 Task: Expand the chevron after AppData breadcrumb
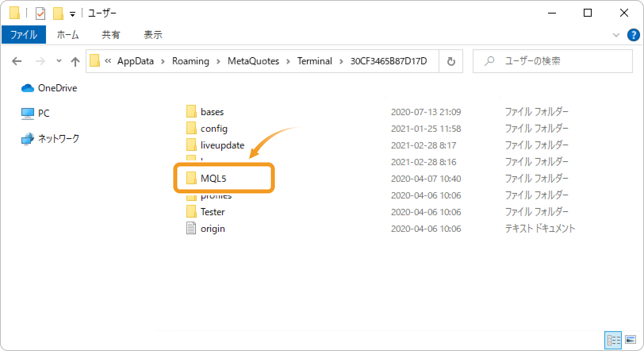click(x=163, y=62)
